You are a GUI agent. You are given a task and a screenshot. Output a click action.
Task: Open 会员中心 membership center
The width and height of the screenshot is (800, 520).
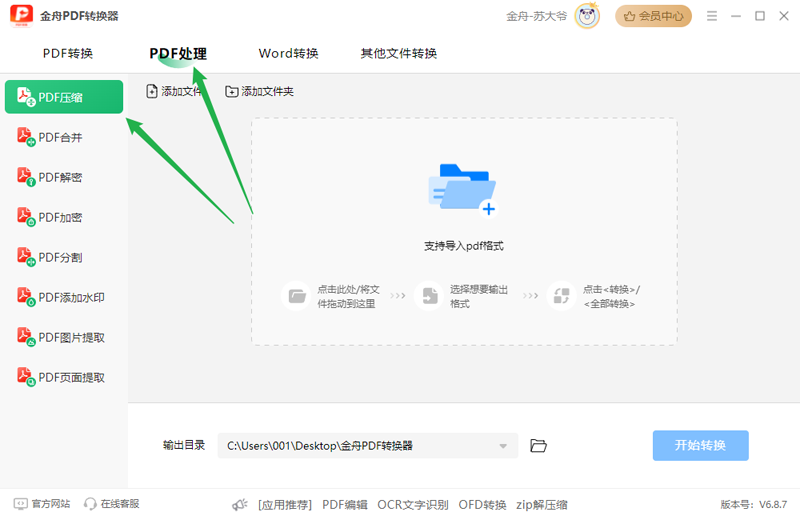click(653, 16)
